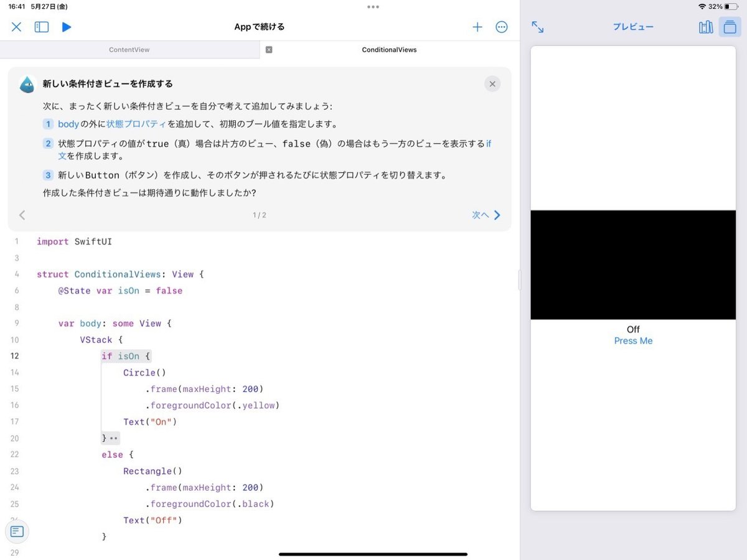Image resolution: width=747 pixels, height=560 pixels.
Task: Click .foregroundColor(.yellow) in the code
Action: (x=212, y=406)
